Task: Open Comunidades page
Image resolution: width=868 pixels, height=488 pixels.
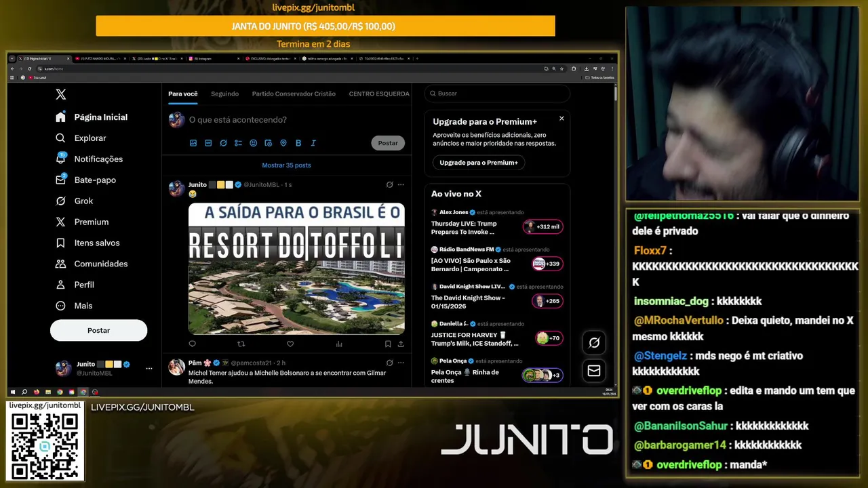Action: (92, 264)
